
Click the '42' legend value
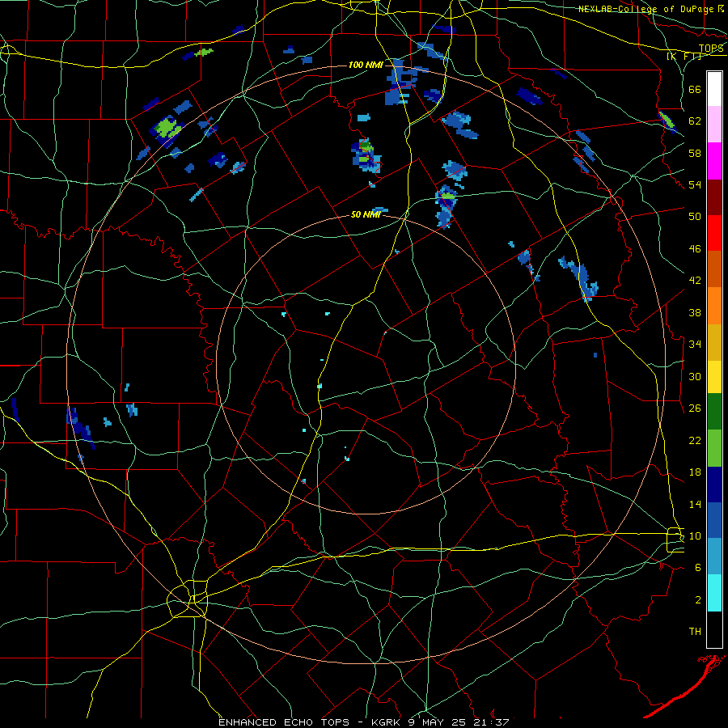click(x=695, y=280)
